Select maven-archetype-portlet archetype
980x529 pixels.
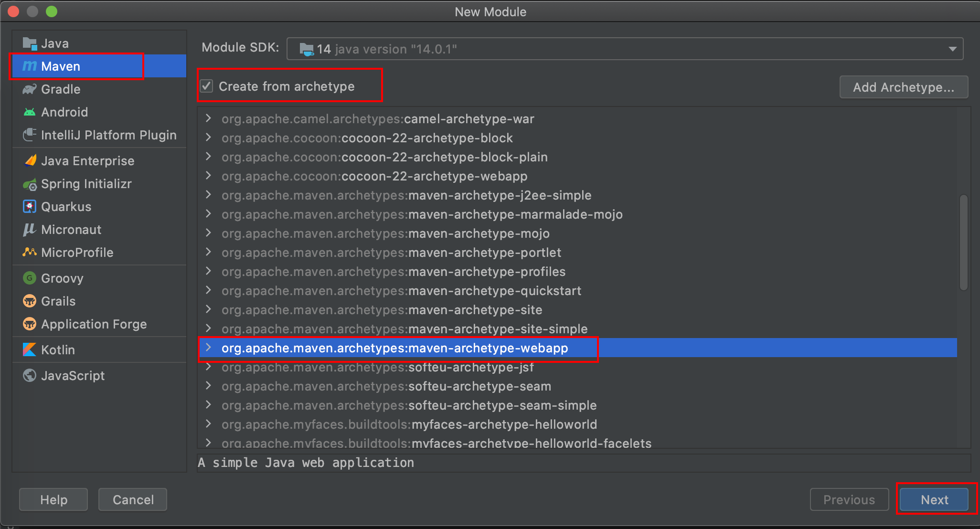577,252
